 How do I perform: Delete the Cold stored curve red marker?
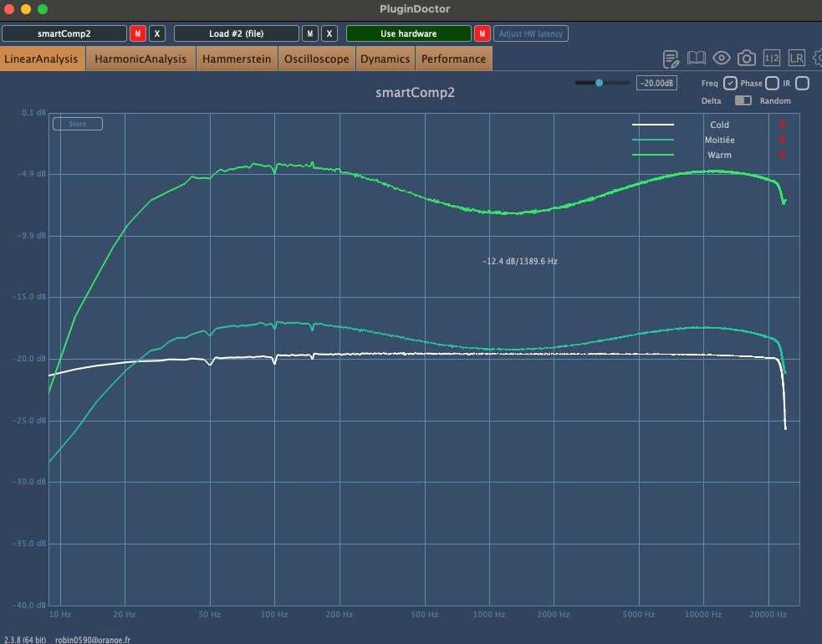pyautogui.click(x=782, y=125)
